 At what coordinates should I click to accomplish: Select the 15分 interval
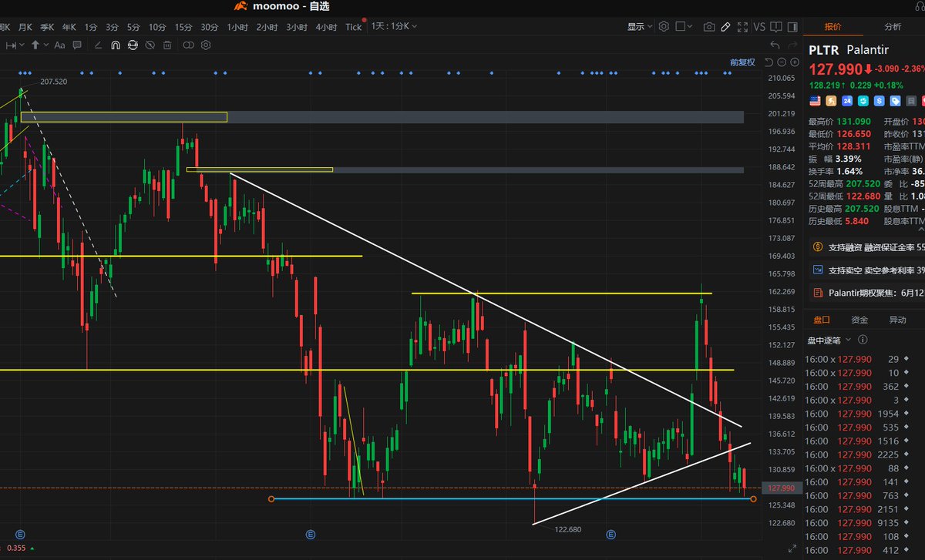tap(183, 27)
